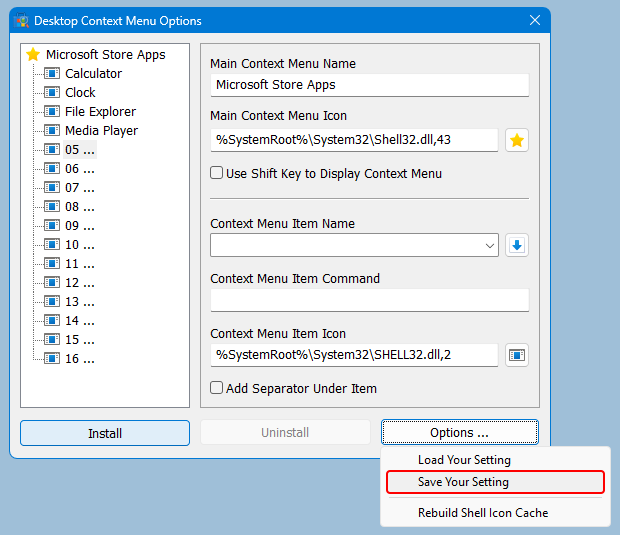The image size is (620, 535).
Task: Click the blue down-arrow icon beside Item Name
Action: click(516, 245)
